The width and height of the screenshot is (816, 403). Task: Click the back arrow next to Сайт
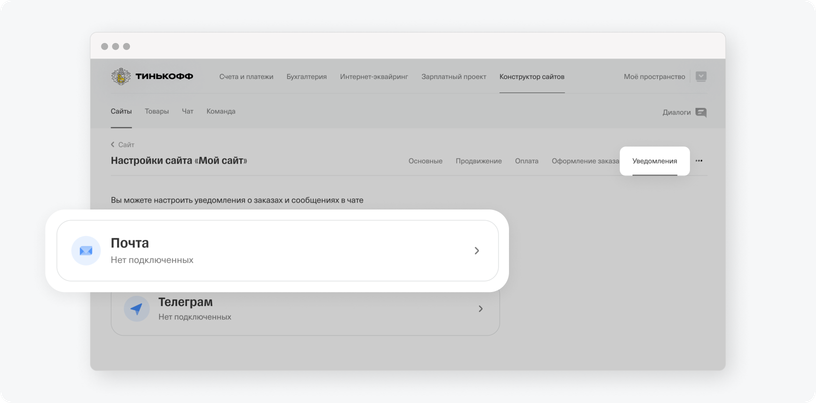113,145
